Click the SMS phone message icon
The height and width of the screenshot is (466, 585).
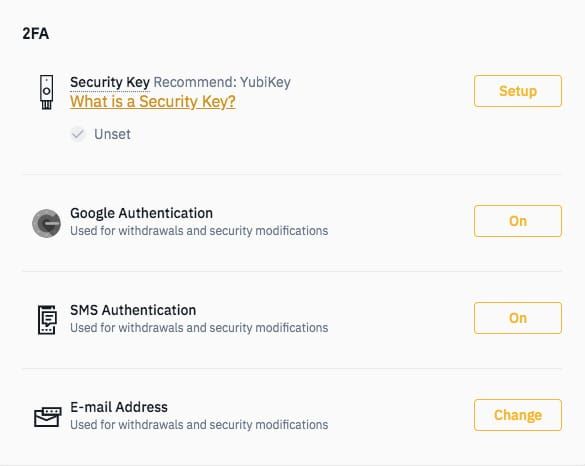click(47, 320)
